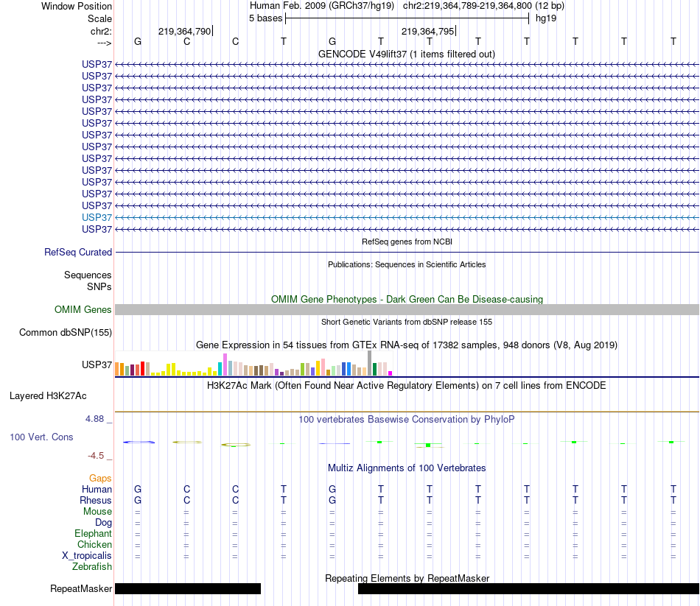Click the 100 Vert. Cons label

coord(41,437)
